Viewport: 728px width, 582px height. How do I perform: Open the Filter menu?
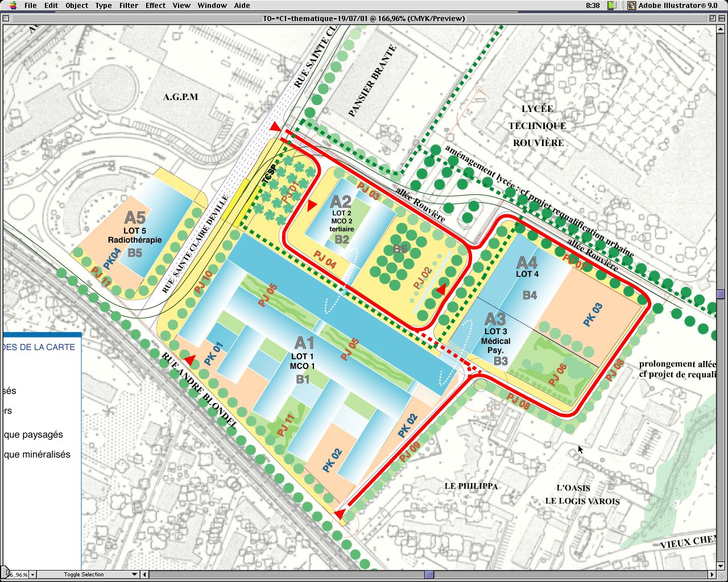click(x=129, y=6)
